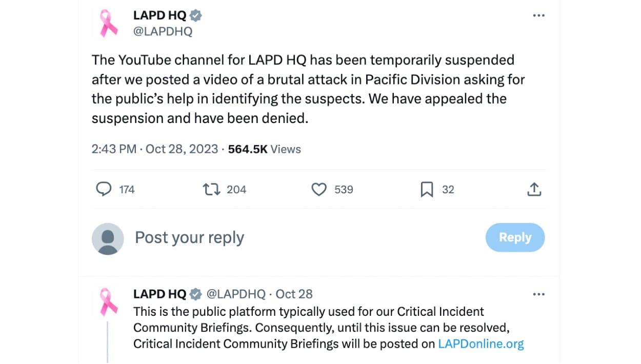The image size is (641, 364).
Task: Open main tweet's three-dot more menu
Action: tap(538, 15)
